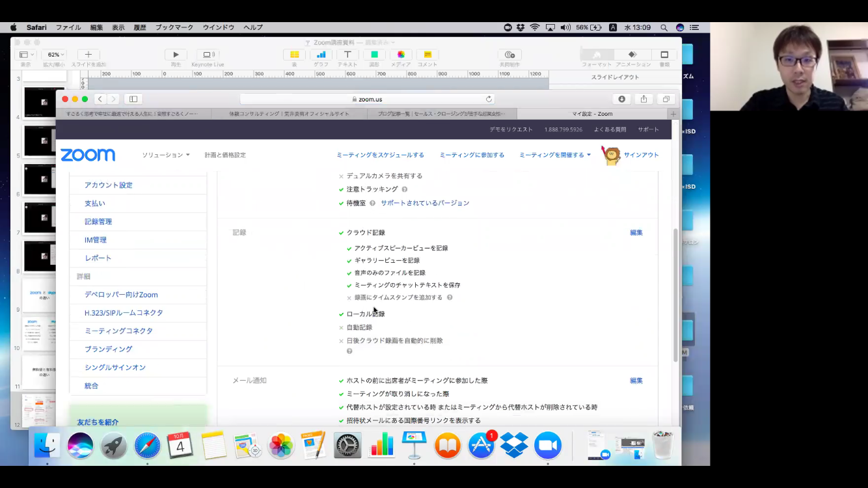Expand the ソリューション dropdown
868x488 pixels.
coord(166,155)
